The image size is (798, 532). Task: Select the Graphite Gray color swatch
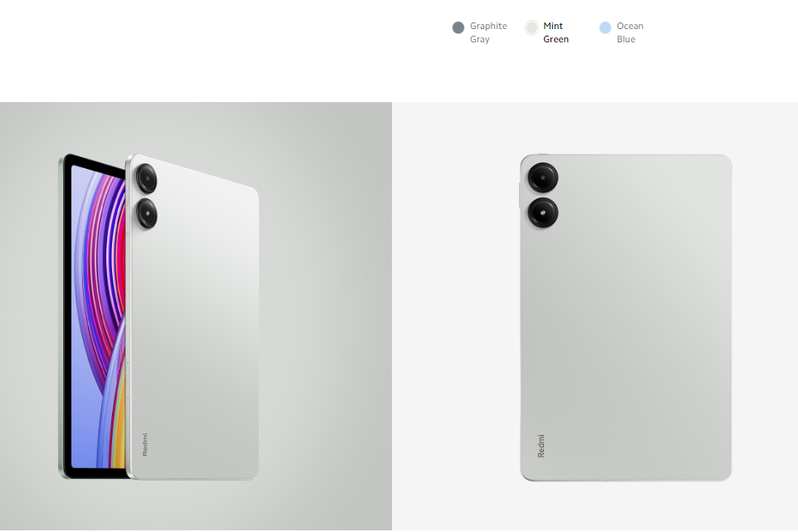point(458,27)
